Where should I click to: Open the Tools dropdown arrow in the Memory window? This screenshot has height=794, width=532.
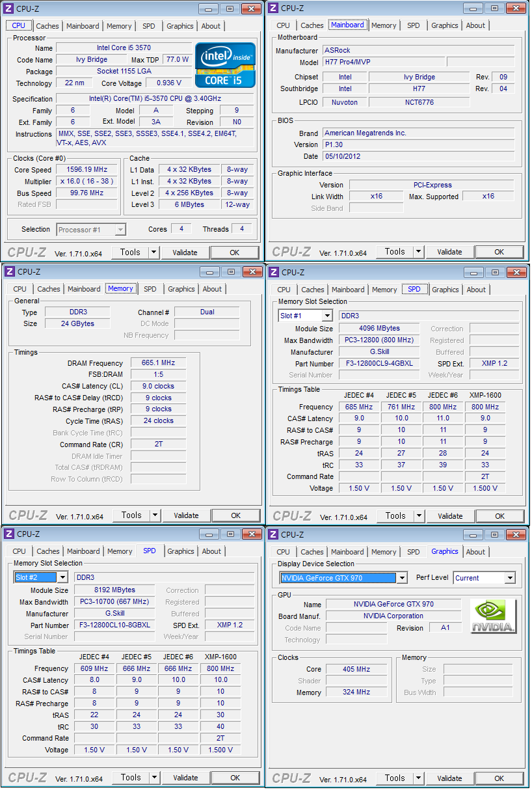155,515
